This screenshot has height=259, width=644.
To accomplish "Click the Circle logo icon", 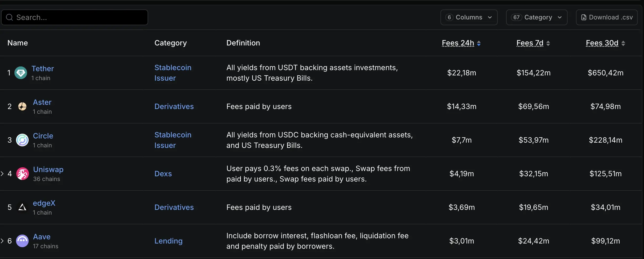I will pos(22,140).
